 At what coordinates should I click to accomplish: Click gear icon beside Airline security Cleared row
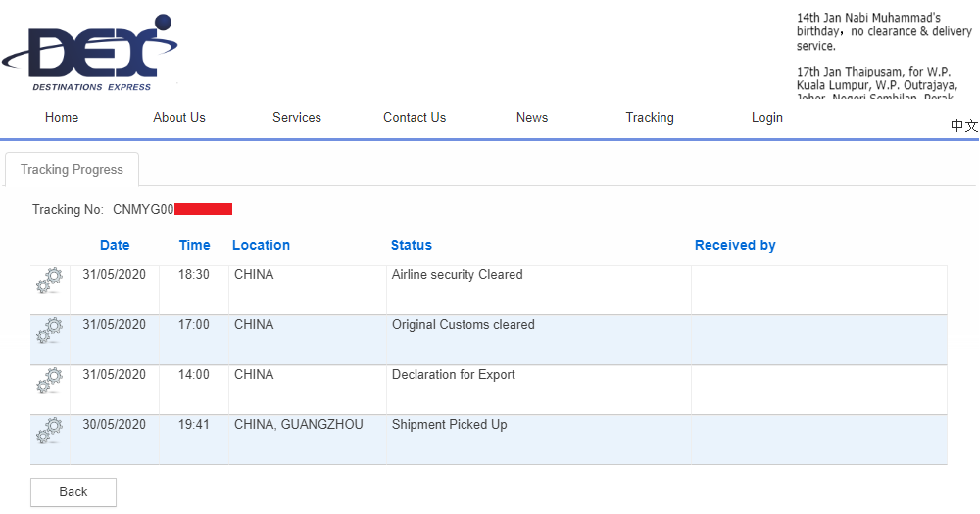pyautogui.click(x=49, y=282)
